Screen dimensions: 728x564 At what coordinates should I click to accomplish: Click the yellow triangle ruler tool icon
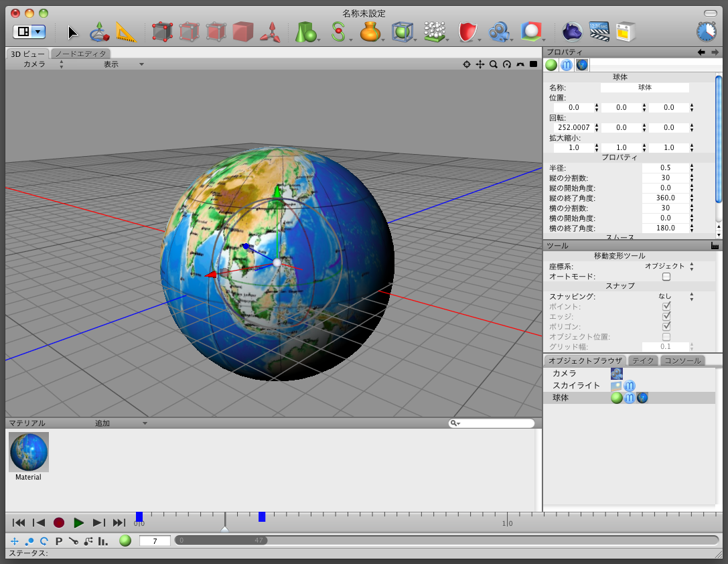125,31
